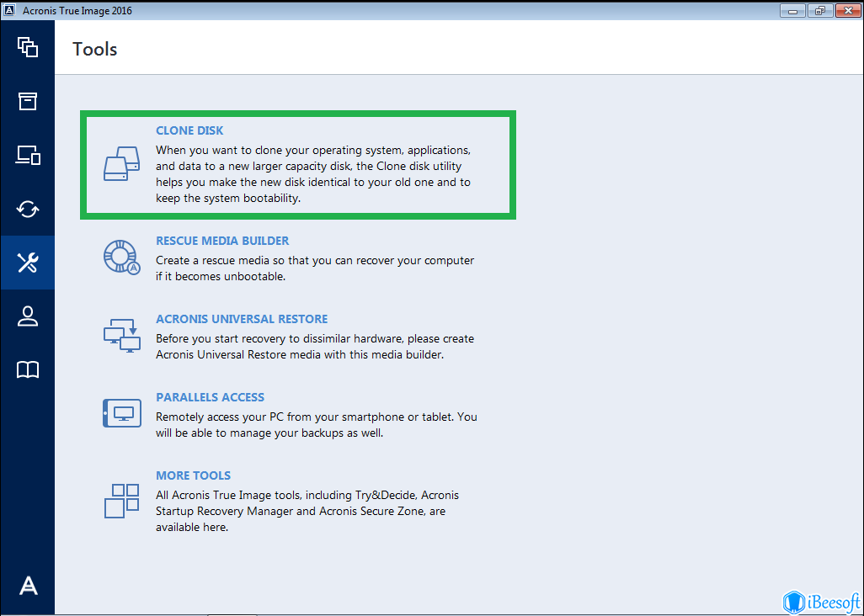Open the Archive section in the sidebar

click(x=28, y=101)
